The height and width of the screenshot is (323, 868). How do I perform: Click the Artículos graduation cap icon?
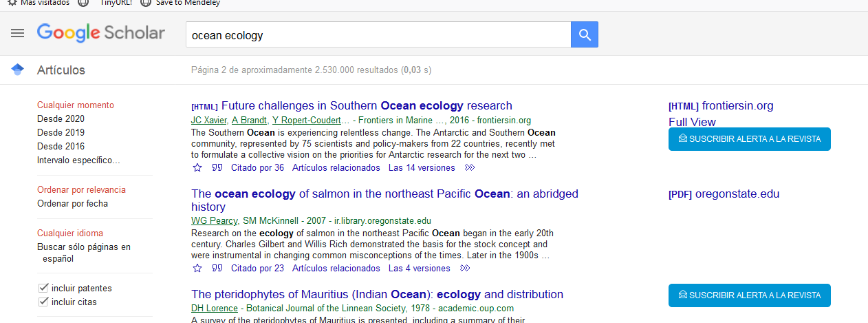tap(18, 70)
